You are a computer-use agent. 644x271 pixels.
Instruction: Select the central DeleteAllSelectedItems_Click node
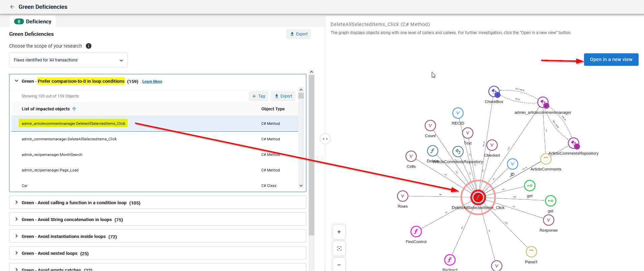(x=478, y=197)
